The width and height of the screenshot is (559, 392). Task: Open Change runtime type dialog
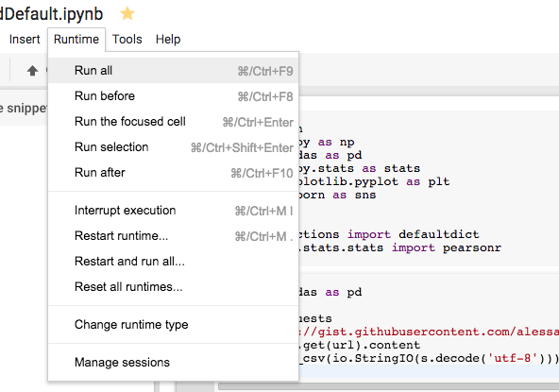[173, 325]
